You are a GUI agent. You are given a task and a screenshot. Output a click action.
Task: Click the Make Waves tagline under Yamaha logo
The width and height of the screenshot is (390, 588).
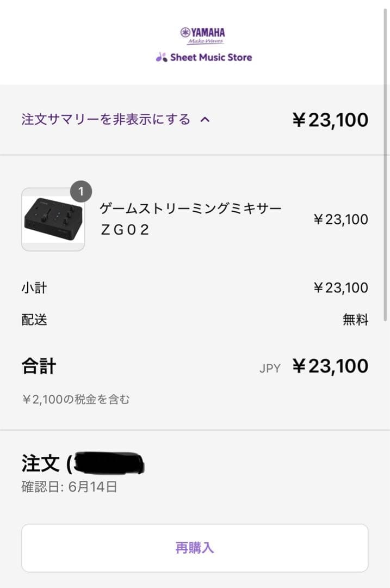click(x=203, y=41)
